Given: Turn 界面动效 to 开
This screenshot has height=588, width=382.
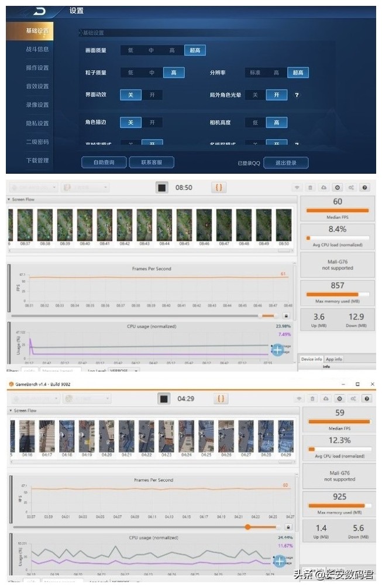Looking at the screenshot, I should tap(152, 95).
